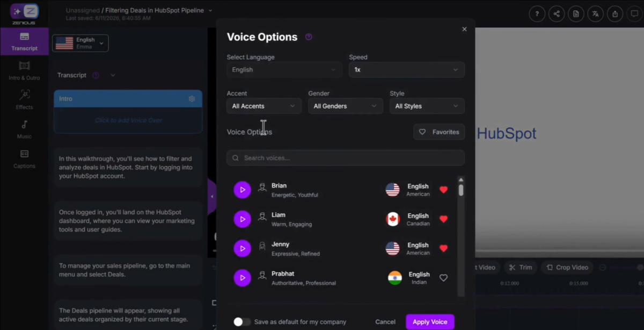Collapse the side panel arrow handle
644x330 pixels.
tap(212, 197)
